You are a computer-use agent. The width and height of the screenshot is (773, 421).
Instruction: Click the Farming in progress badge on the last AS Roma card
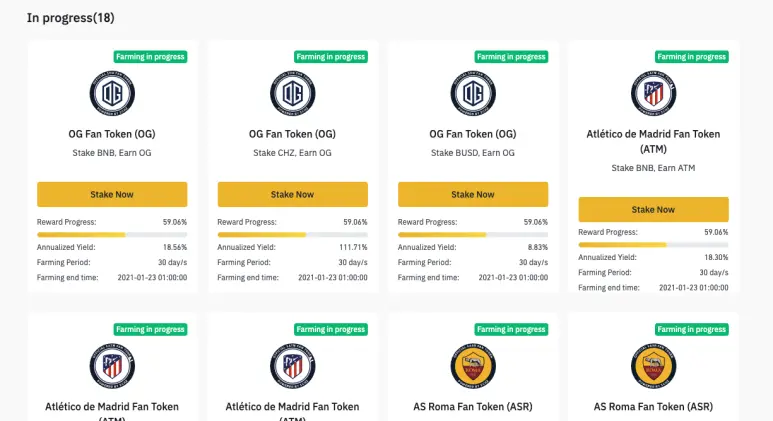[692, 329]
